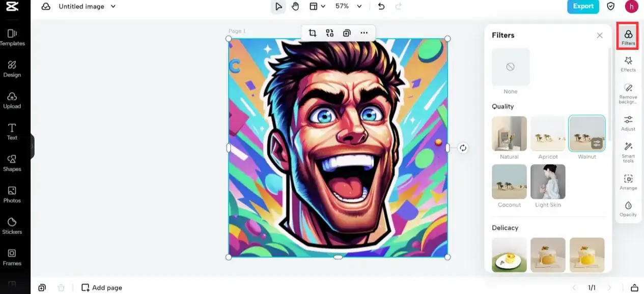Adjust the Walnut filter intensity icon

coord(597,143)
